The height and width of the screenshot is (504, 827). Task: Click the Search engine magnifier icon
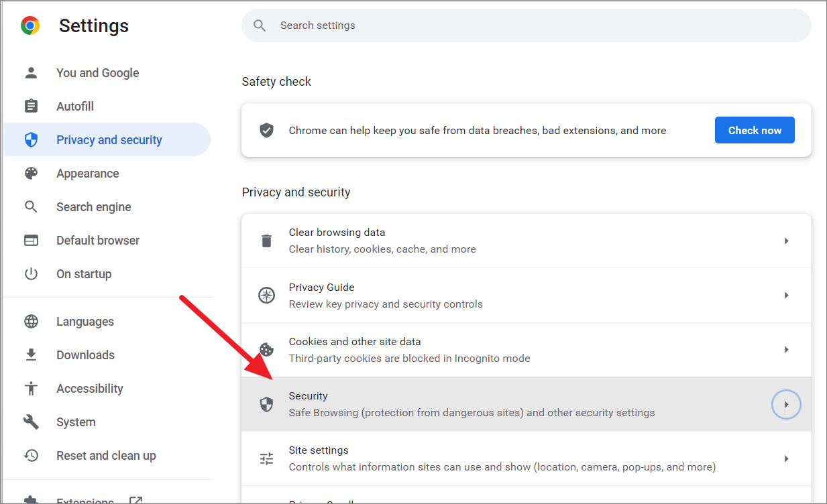pyautogui.click(x=31, y=206)
